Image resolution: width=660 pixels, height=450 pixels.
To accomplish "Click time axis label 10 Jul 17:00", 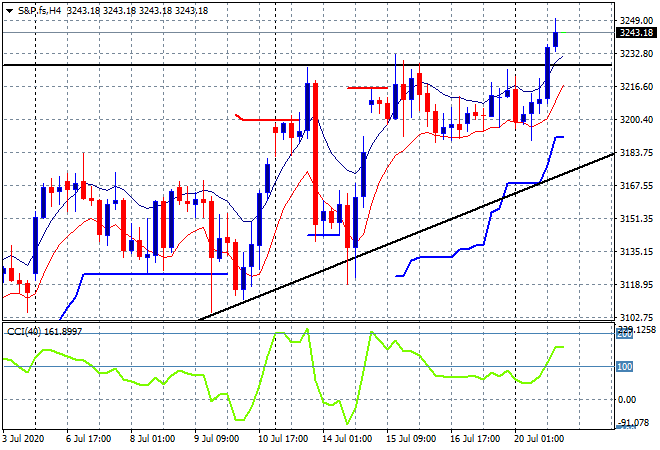I will (x=283, y=439).
